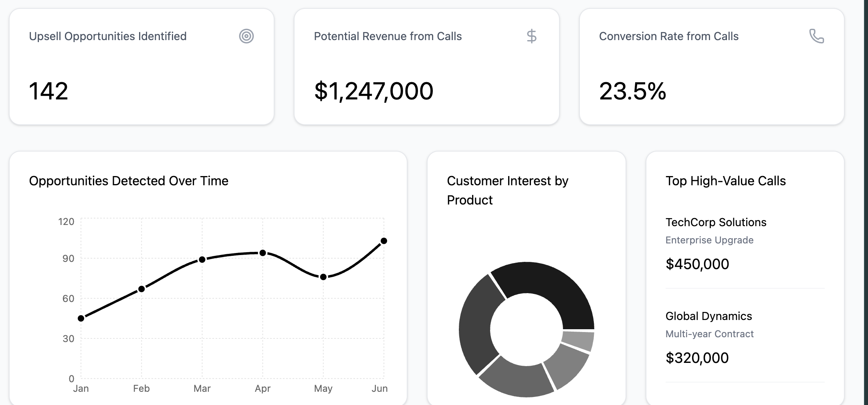Select the Feb data point on line chart

coord(141,289)
